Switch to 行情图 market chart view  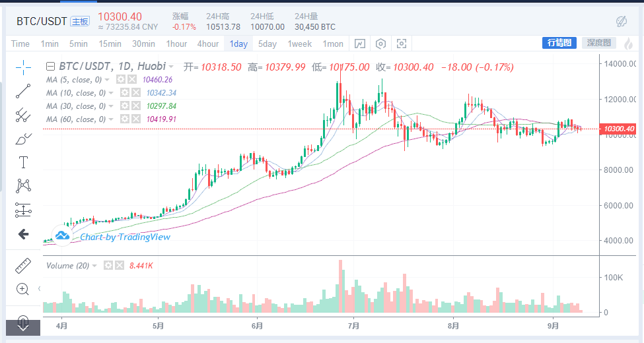pyautogui.click(x=559, y=43)
